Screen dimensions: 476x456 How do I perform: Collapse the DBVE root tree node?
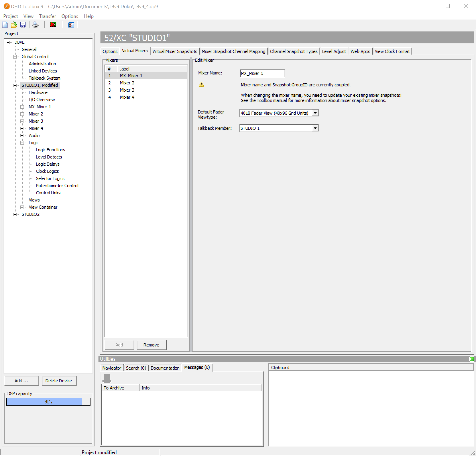(x=8, y=42)
